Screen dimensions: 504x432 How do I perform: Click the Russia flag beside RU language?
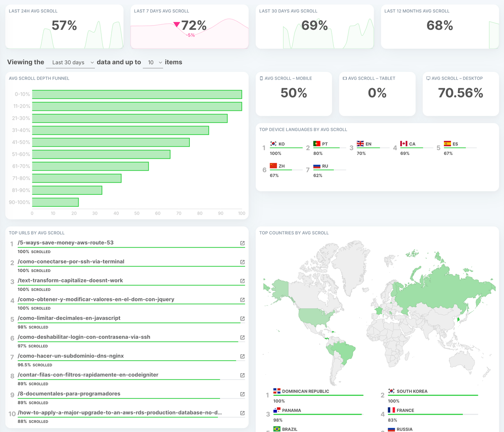[x=316, y=165]
